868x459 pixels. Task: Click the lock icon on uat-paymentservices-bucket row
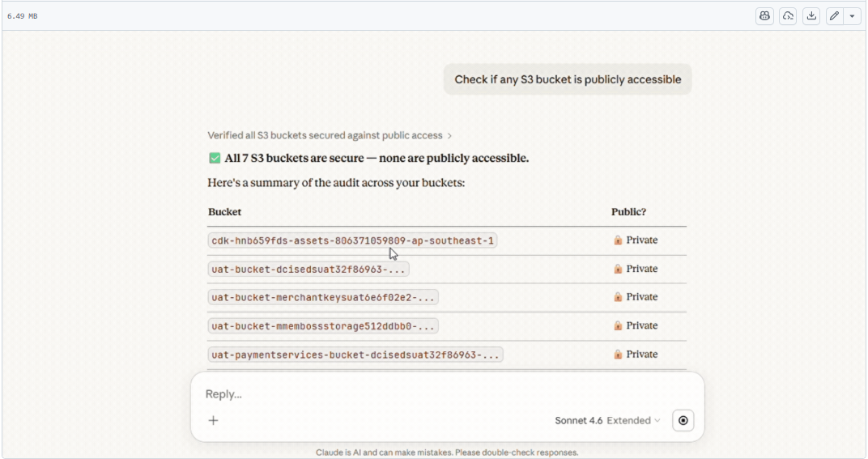618,355
